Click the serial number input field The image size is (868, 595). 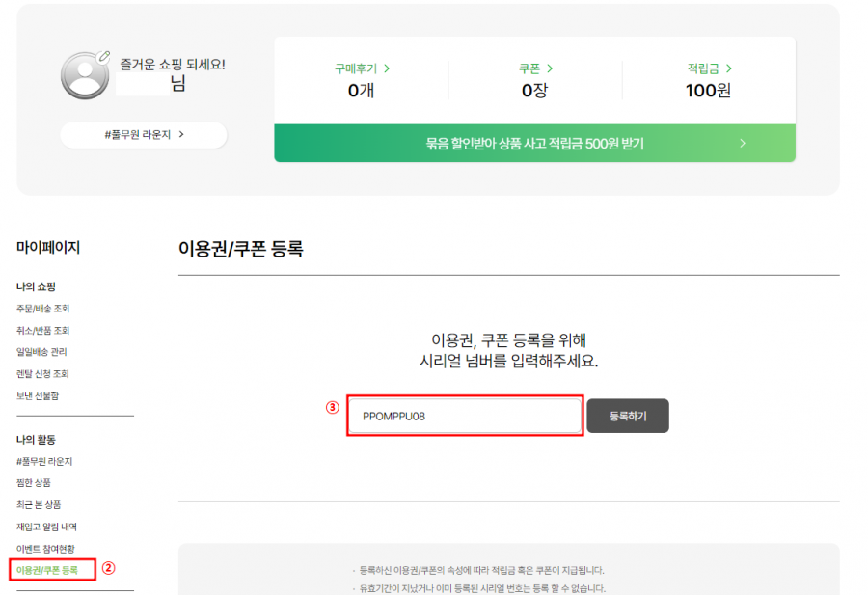(x=465, y=416)
